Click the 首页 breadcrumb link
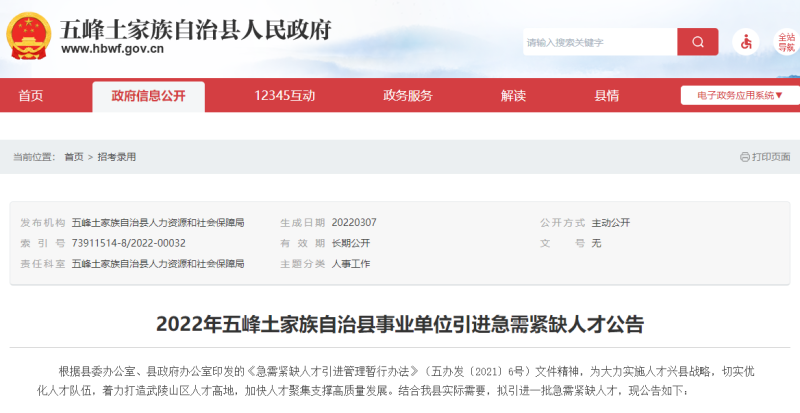Image resolution: width=800 pixels, height=413 pixels. click(74, 157)
